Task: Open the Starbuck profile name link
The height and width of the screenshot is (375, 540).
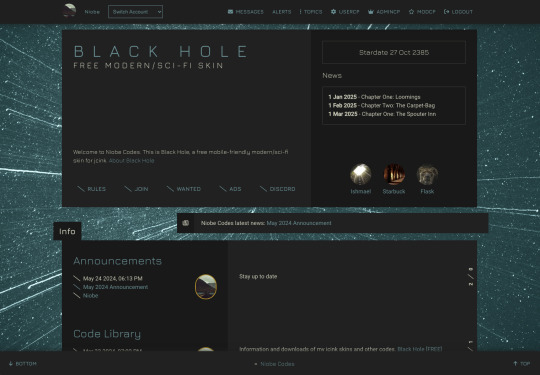Action: (394, 191)
